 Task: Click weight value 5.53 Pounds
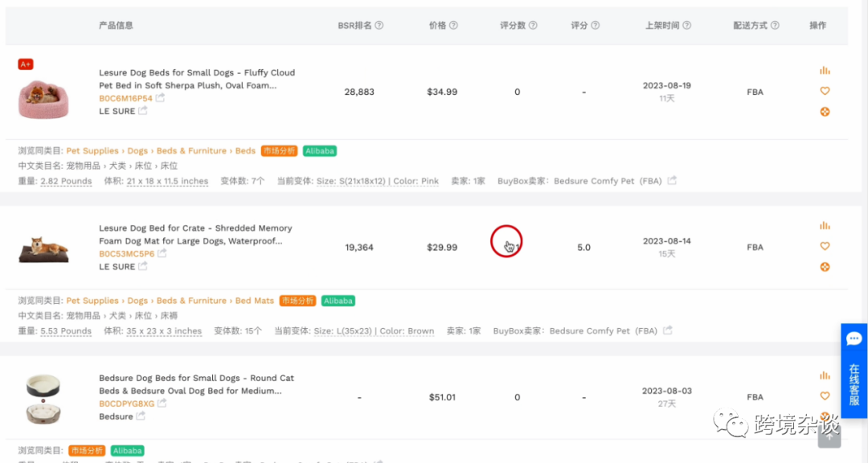coord(66,331)
